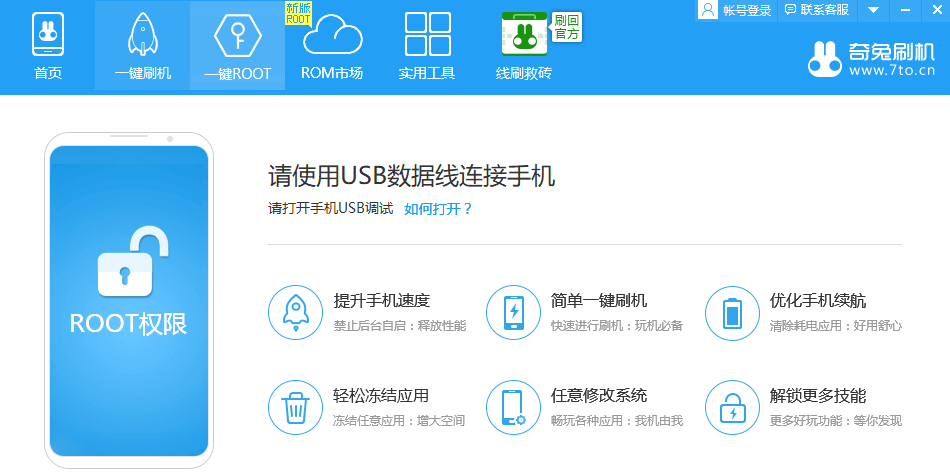Open 联系客服 customer support
Image resolution: width=950 pixels, height=475 pixels.
click(817, 10)
